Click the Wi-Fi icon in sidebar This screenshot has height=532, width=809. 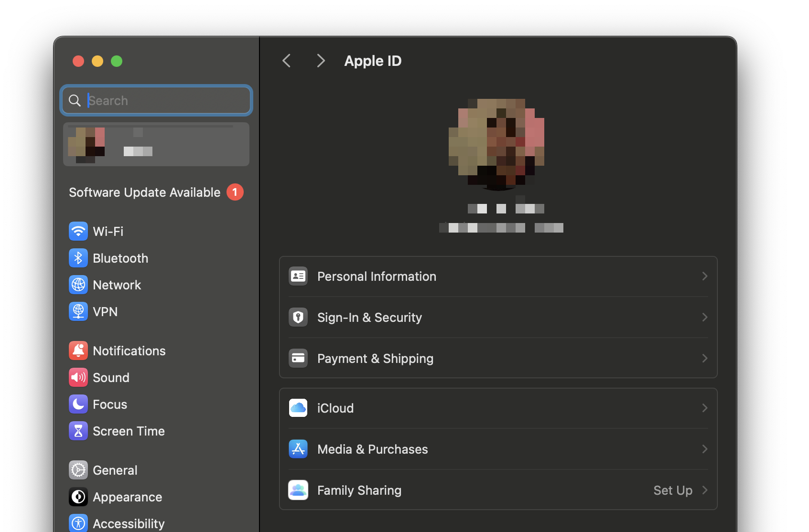click(78, 232)
